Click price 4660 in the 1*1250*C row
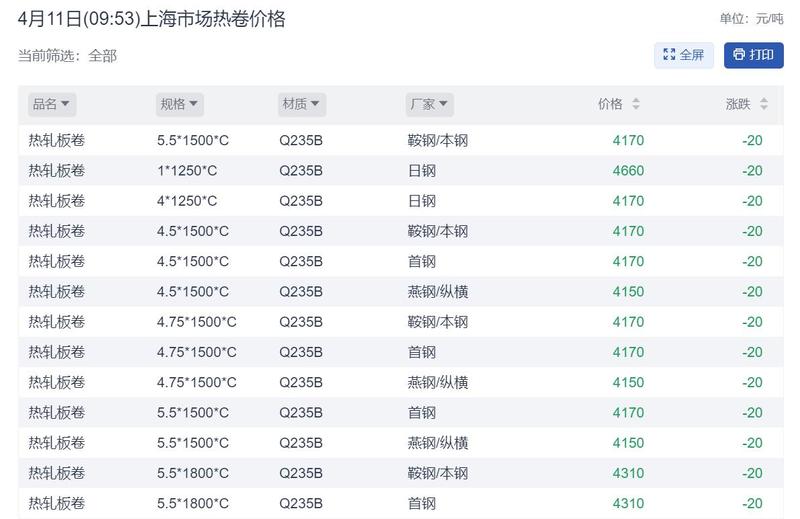Image resolution: width=800 pixels, height=519 pixels. tap(628, 170)
